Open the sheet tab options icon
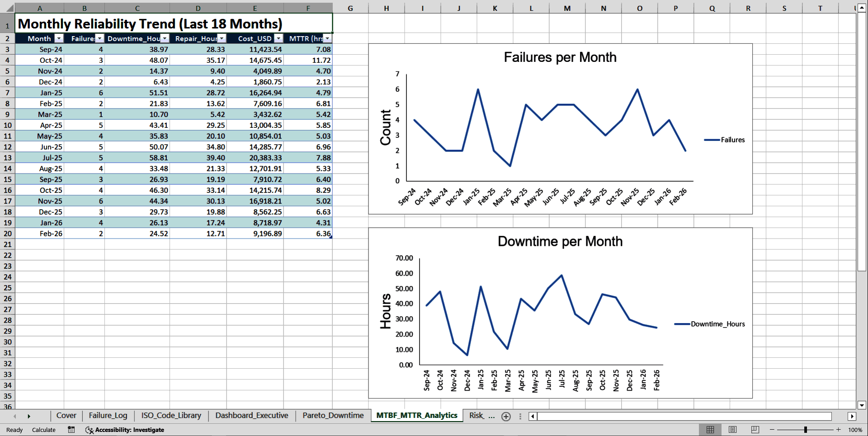Image resolution: width=868 pixels, height=436 pixels. coord(519,416)
